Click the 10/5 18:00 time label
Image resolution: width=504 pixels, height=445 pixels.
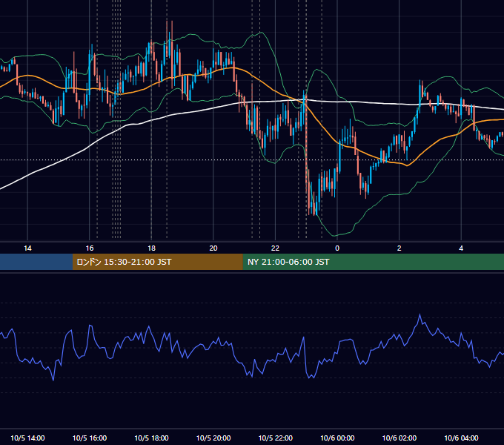pyautogui.click(x=151, y=438)
